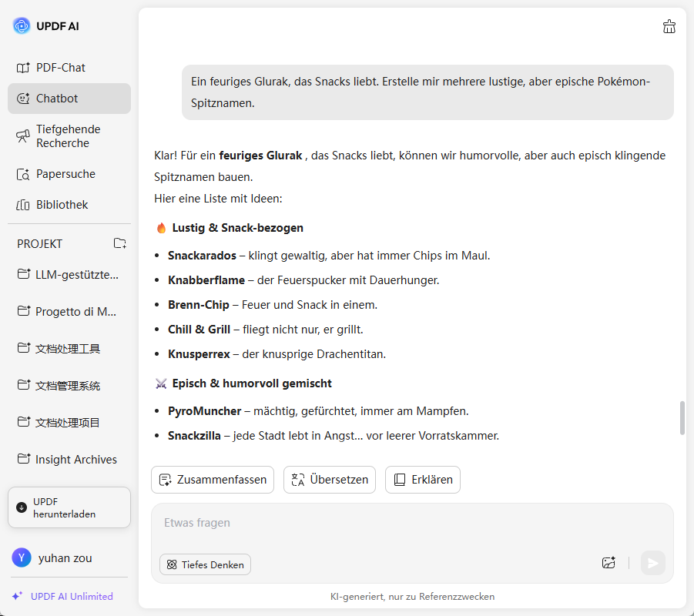Click the UPDF AI logo icon
Screen dimensions: 694x616
coord(22,26)
